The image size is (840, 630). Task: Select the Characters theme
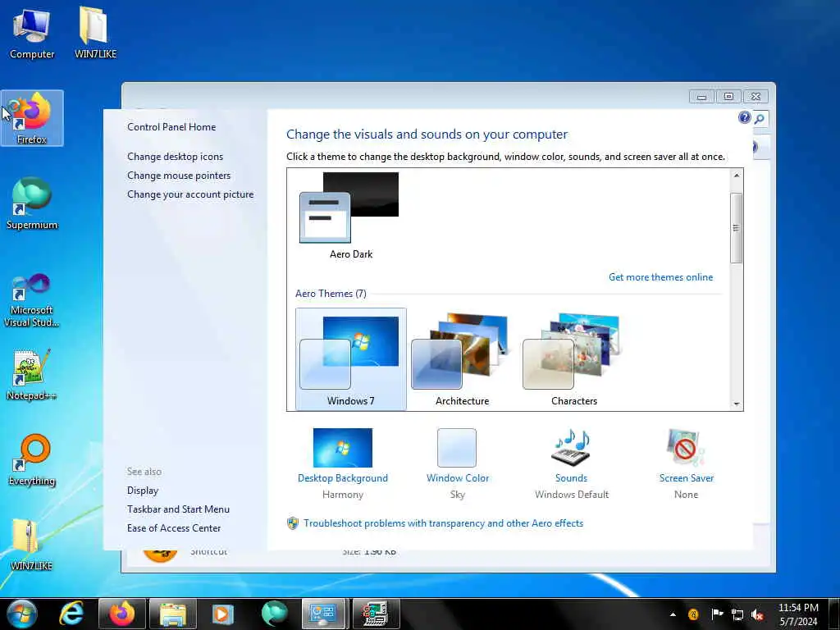click(x=573, y=359)
